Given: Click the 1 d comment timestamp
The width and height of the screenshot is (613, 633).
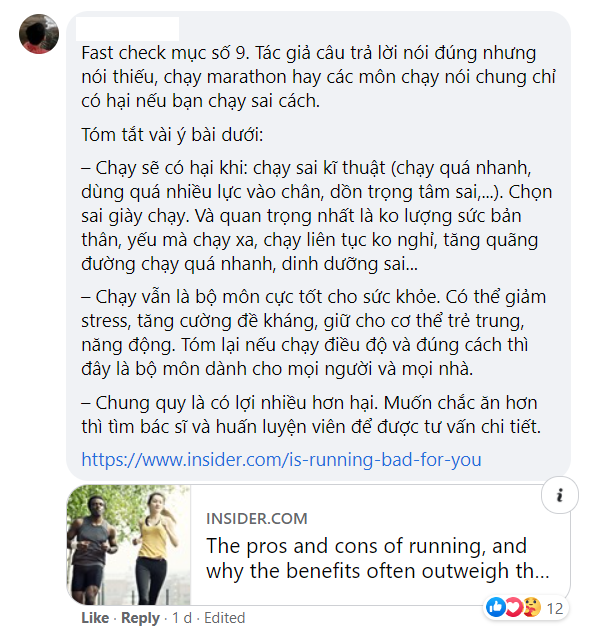Looking at the screenshot, I should click(182, 618).
